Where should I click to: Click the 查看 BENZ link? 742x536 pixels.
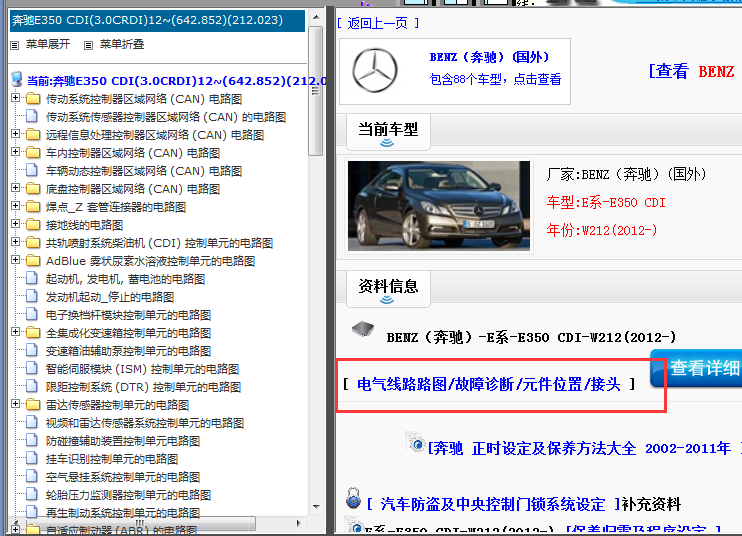pyautogui.click(x=691, y=71)
